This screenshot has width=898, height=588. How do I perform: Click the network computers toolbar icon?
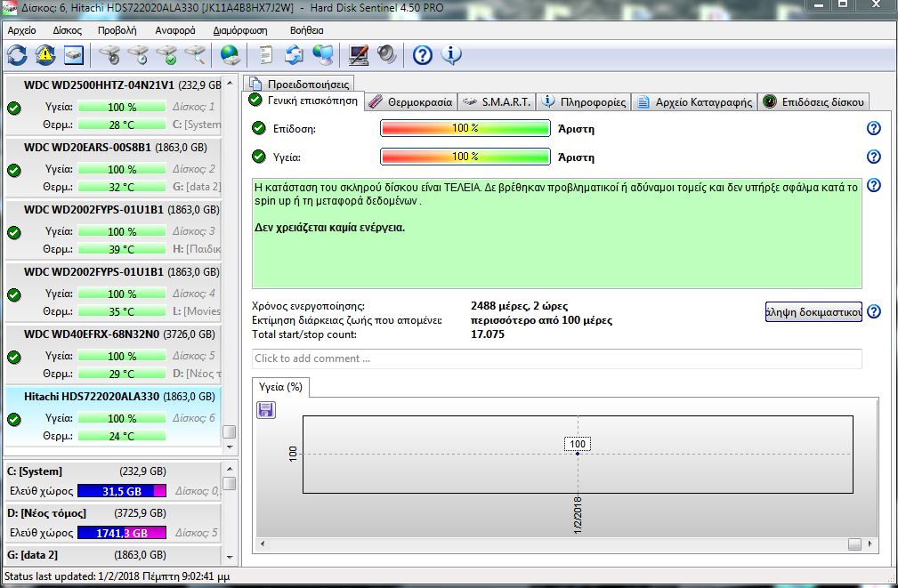coord(323,55)
